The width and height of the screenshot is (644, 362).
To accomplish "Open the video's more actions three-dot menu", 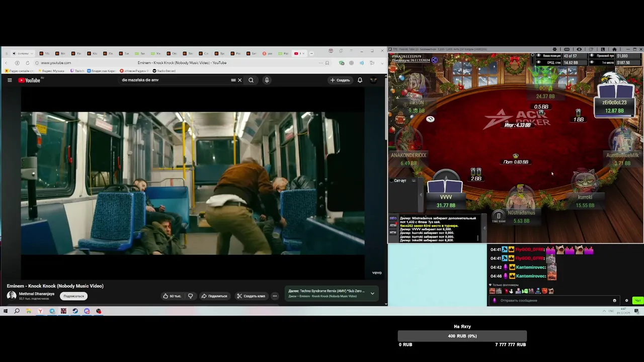I will pos(275,296).
